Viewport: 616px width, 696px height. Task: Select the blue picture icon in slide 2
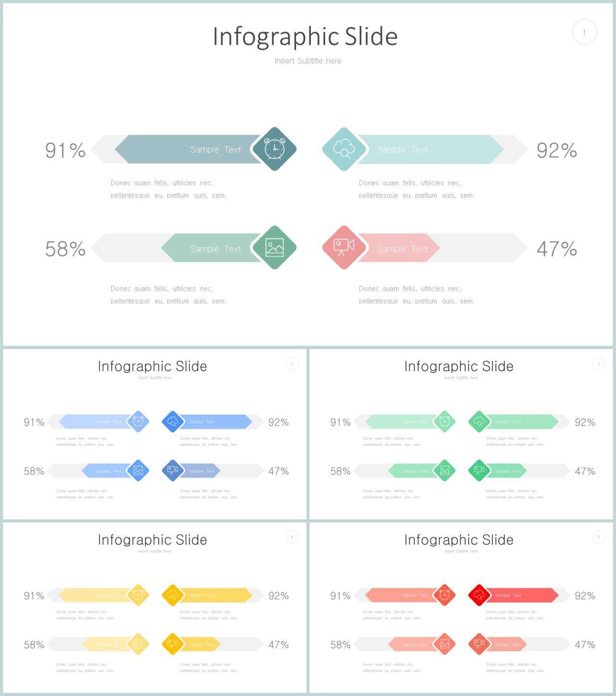coord(138,471)
